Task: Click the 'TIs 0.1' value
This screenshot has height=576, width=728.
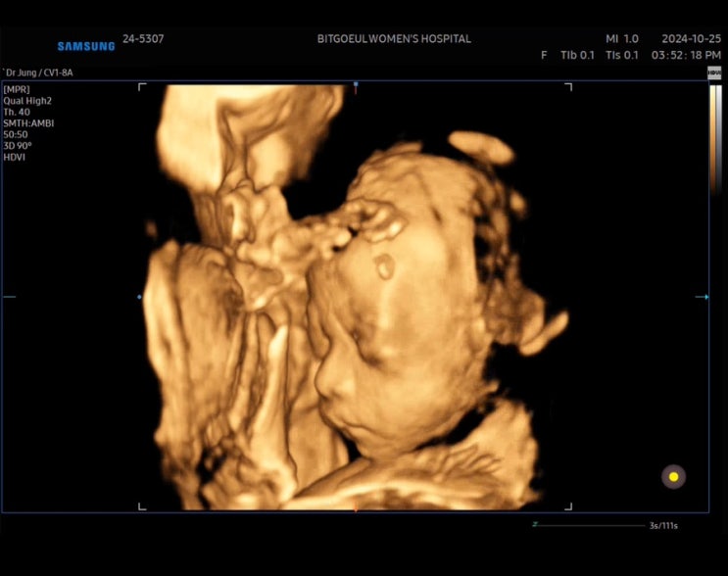Action: click(x=622, y=55)
